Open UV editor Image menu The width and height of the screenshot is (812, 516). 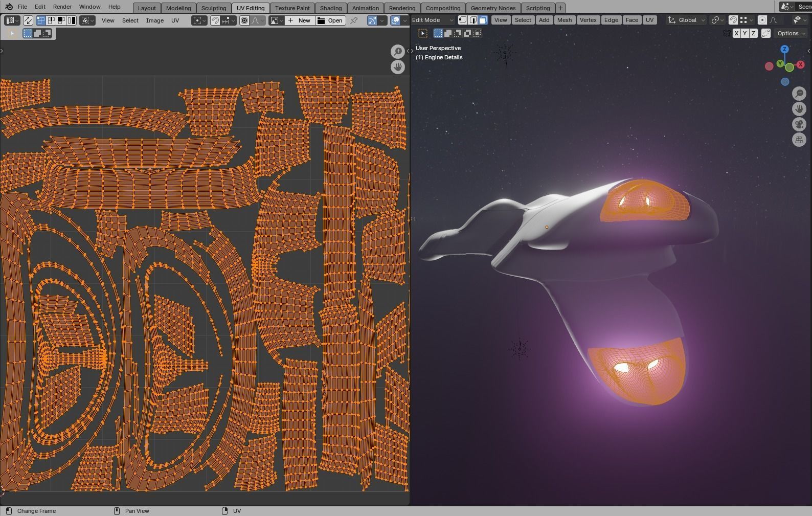155,20
